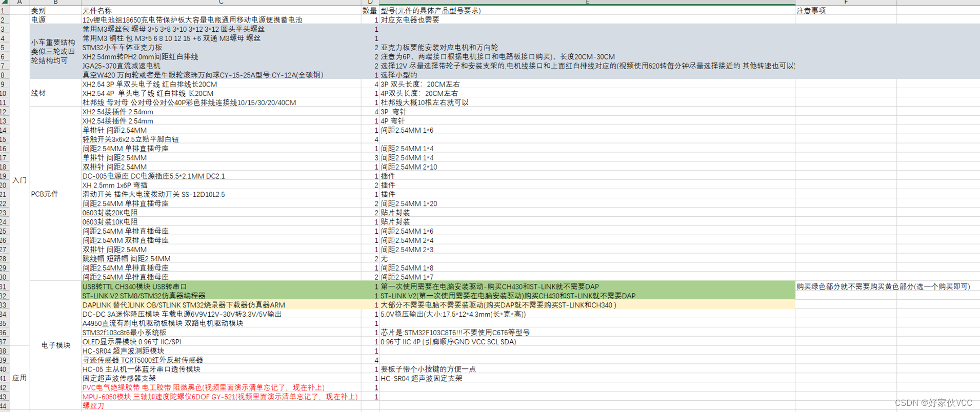Image resolution: width=980 pixels, height=412 pixels.
Task: Select the DC-005电源座 cell
Action: (x=221, y=176)
